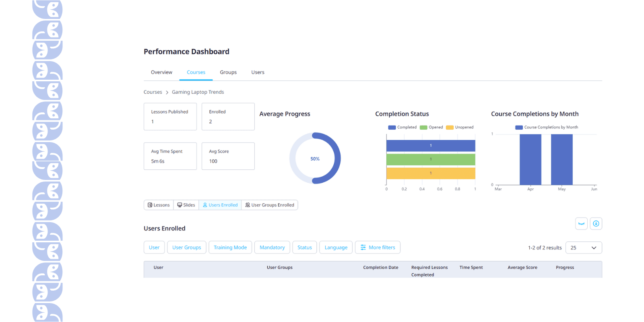The image size is (644, 322).
Task: Click the Slides monitor icon
Action: point(180,205)
